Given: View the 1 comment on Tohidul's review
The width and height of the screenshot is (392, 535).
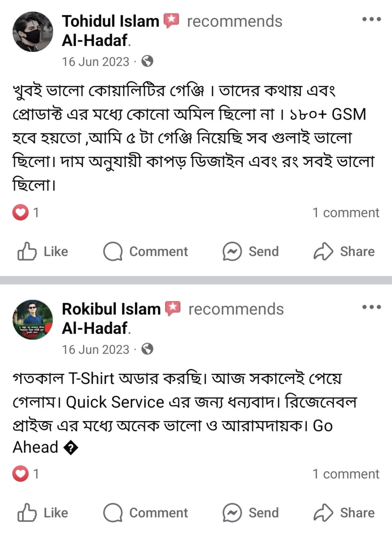Looking at the screenshot, I should [x=346, y=212].
